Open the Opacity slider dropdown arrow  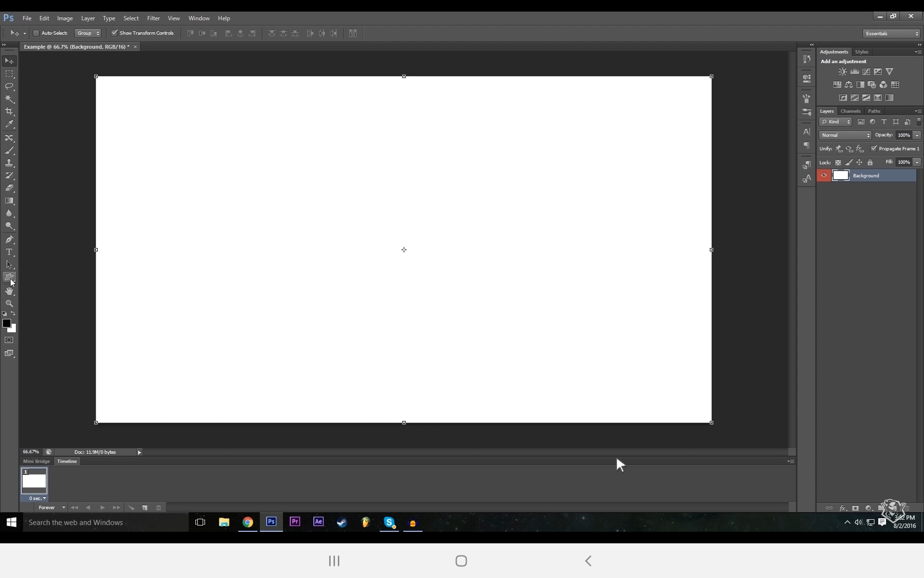click(917, 135)
